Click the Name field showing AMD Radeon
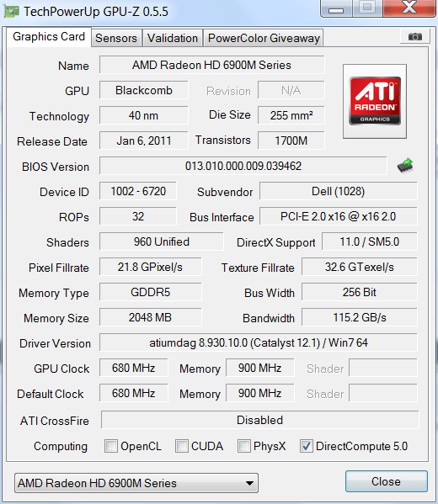 (211, 65)
